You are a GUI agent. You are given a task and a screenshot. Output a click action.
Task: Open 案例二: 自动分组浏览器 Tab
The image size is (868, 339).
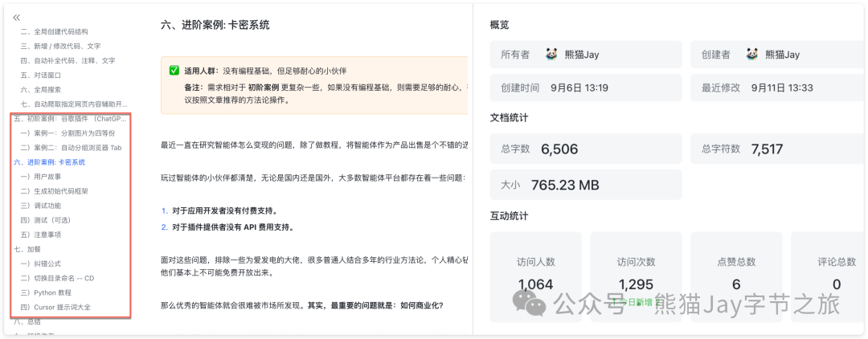coord(70,148)
